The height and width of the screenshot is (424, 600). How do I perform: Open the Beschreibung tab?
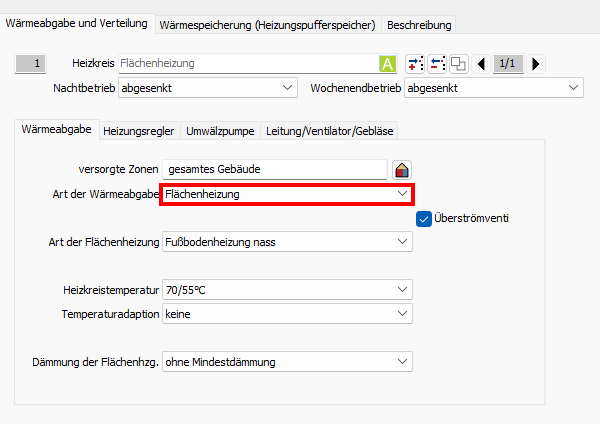(419, 24)
